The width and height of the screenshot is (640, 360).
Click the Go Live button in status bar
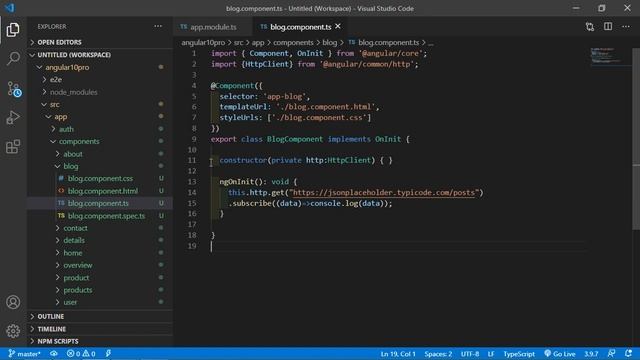click(x=560, y=354)
